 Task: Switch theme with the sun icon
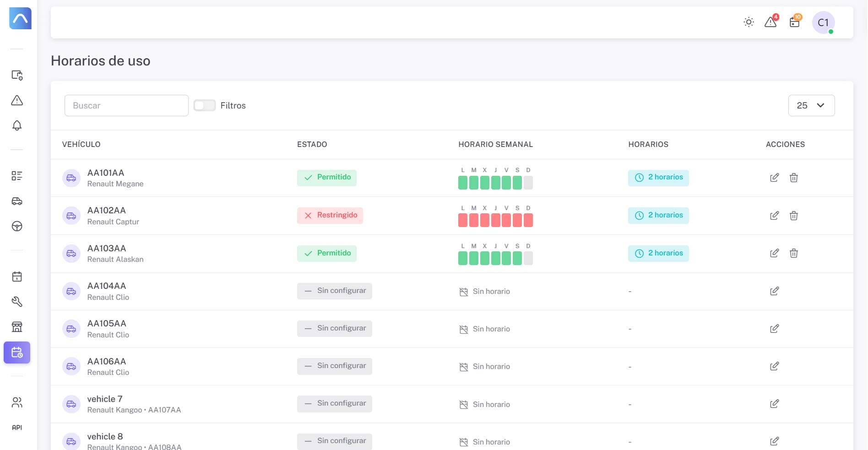pyautogui.click(x=749, y=22)
